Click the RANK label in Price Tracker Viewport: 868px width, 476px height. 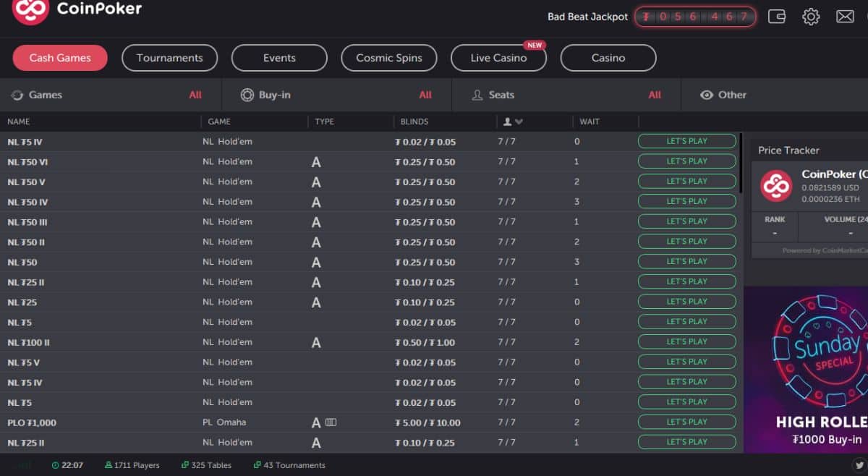[775, 219]
